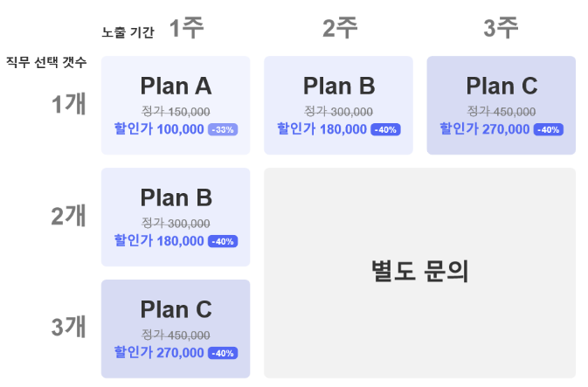The image size is (588, 387).
Task: Select the 3주 column header
Action: pyautogui.click(x=501, y=29)
